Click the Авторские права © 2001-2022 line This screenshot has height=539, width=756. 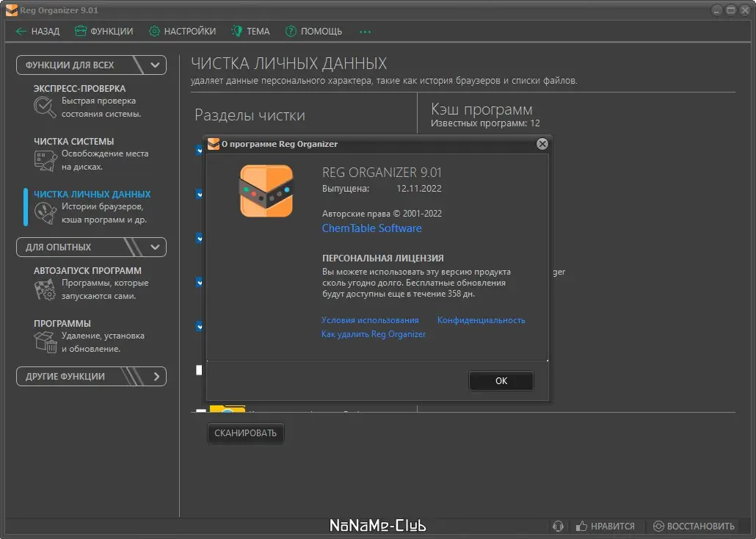tap(382, 213)
